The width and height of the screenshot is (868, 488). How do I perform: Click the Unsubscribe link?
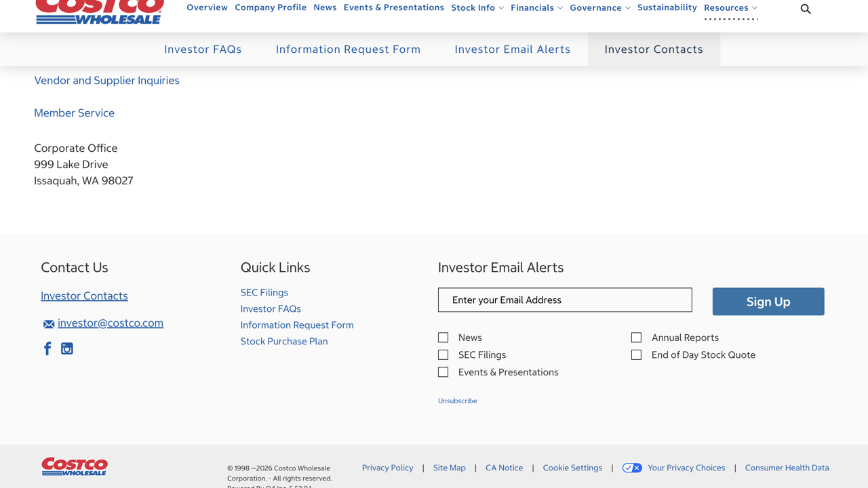tap(457, 401)
